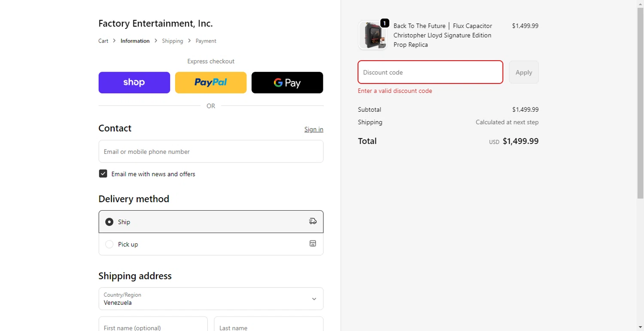The width and height of the screenshot is (644, 331).
Task: Click the Factory Entertainment, Inc. store title
Action: (x=155, y=24)
